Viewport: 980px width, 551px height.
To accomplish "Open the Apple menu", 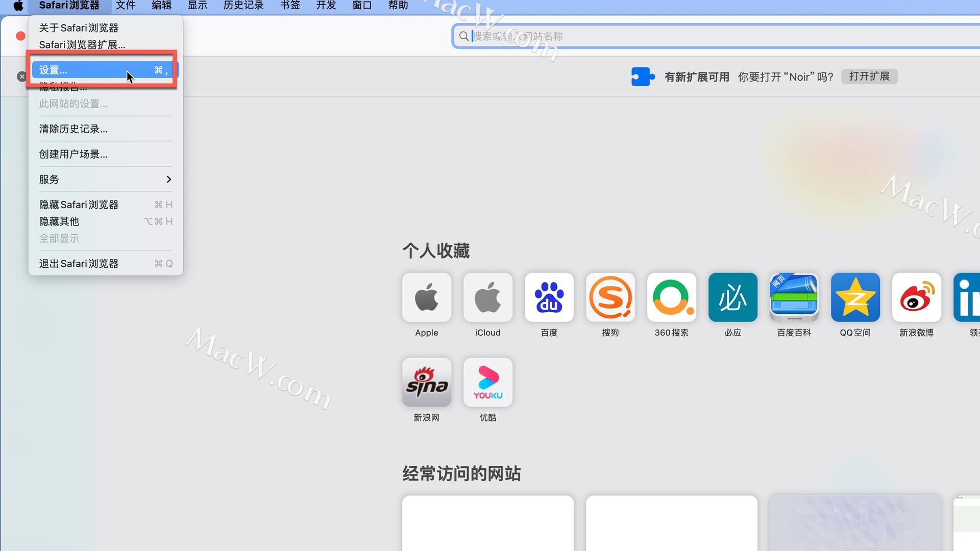I will [x=18, y=6].
